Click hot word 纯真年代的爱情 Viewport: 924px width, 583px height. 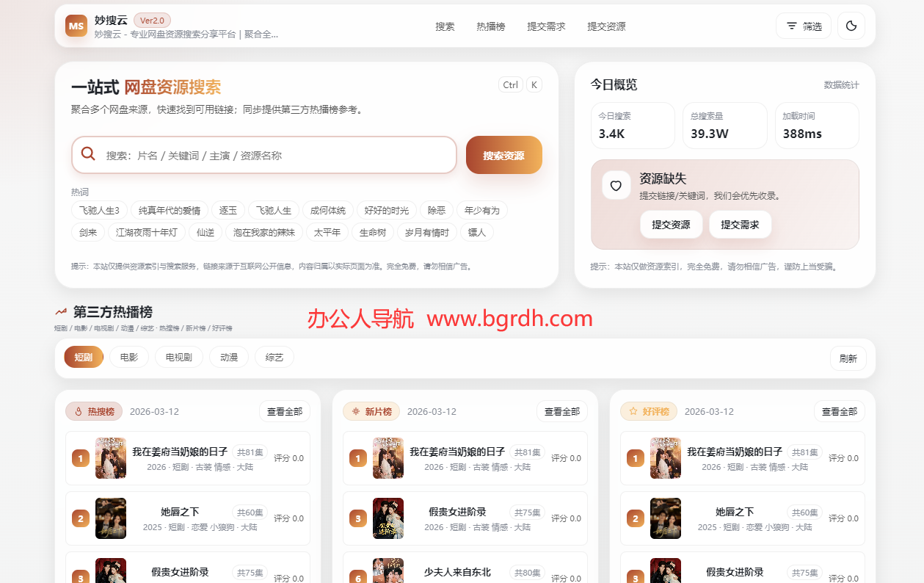170,211
